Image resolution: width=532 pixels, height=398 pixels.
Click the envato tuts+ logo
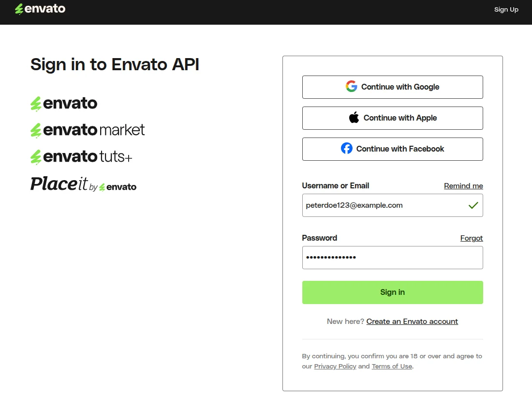coord(81,157)
